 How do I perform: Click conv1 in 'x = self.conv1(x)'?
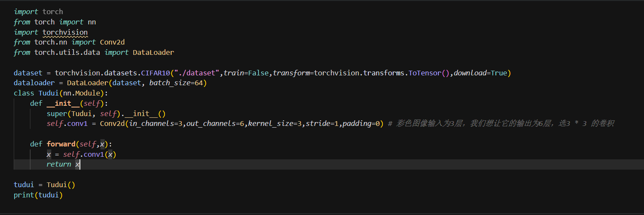[94, 155]
